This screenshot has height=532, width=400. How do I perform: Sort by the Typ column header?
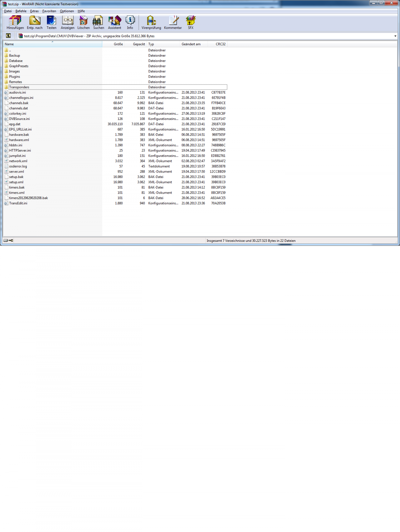click(x=163, y=44)
